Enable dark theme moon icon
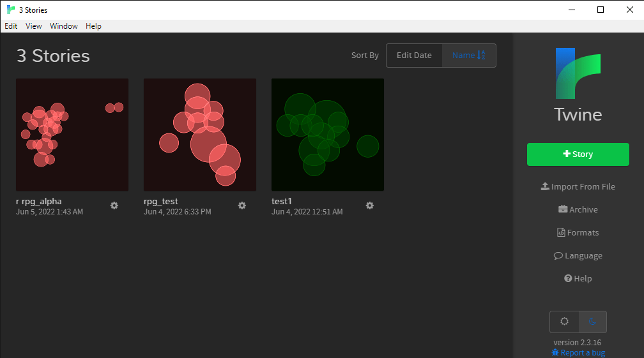 [x=592, y=322]
